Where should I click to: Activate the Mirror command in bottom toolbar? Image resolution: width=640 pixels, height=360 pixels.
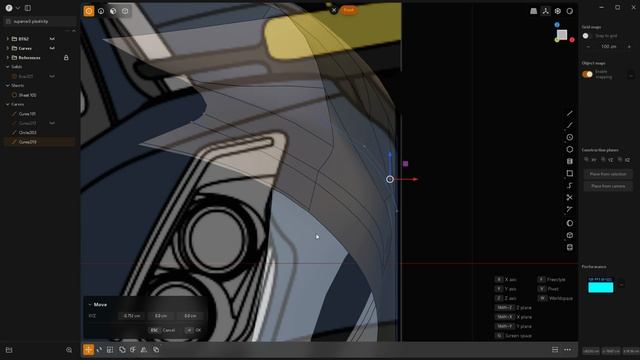coord(144,349)
